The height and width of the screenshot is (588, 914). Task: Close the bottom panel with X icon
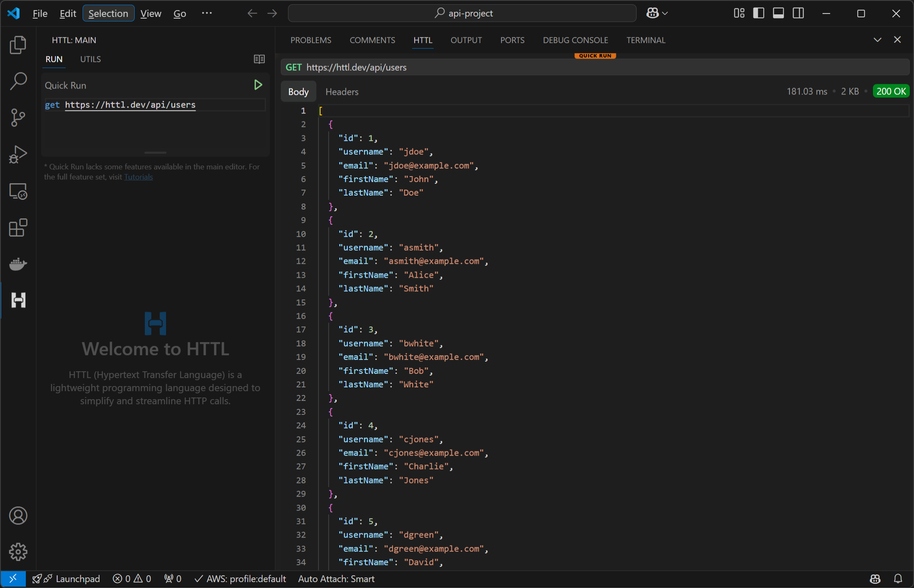pos(897,40)
